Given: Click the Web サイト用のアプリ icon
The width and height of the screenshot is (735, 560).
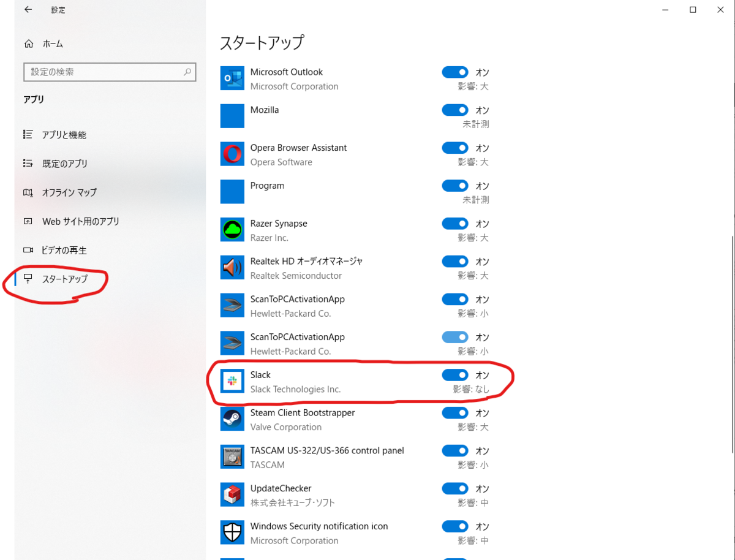Looking at the screenshot, I should point(28,221).
